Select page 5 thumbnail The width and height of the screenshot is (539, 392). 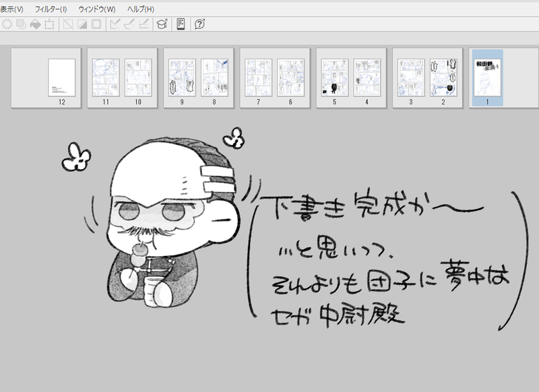pos(335,77)
